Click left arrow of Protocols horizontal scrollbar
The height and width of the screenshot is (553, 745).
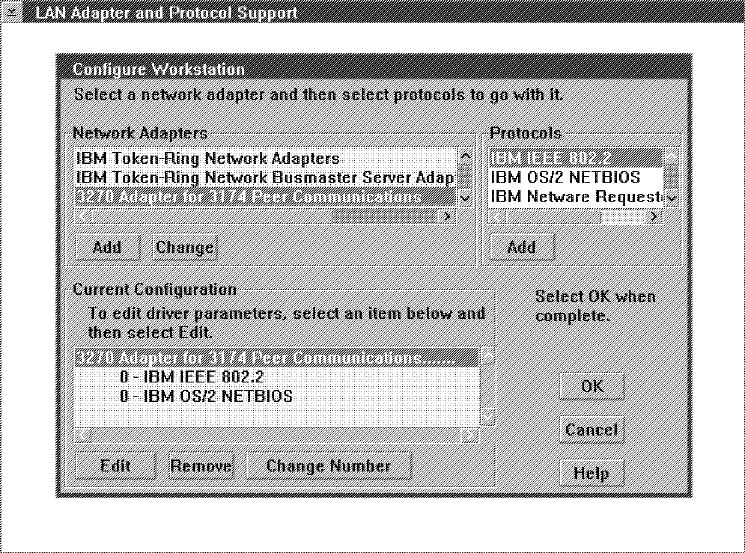tap(497, 217)
